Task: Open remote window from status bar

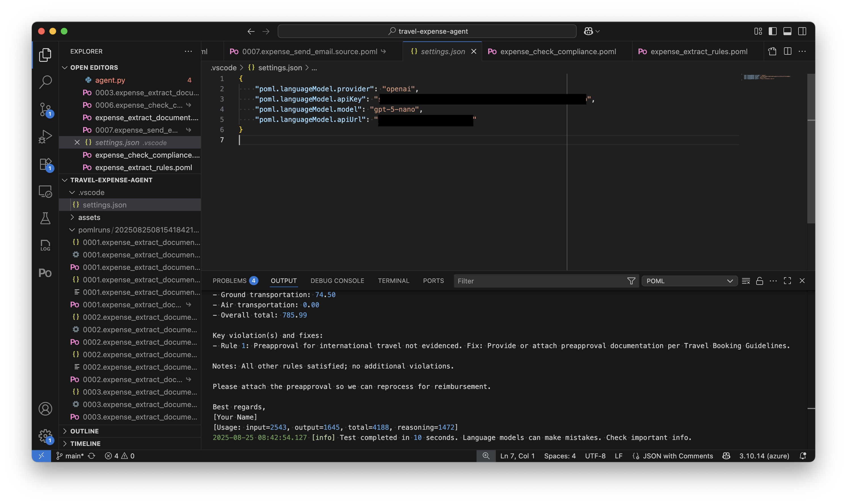Action: tap(41, 456)
